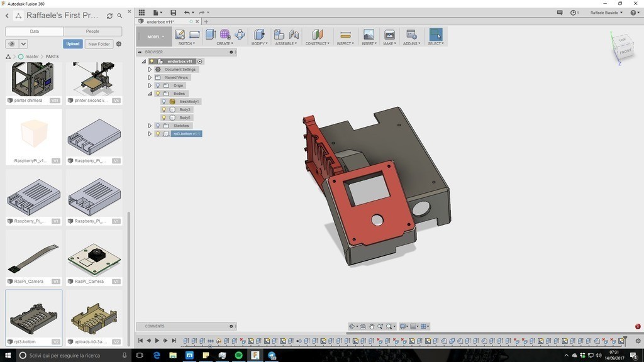This screenshot has width=644, height=362.
Task: Click the Create Sketch tool icon
Action: (x=180, y=35)
